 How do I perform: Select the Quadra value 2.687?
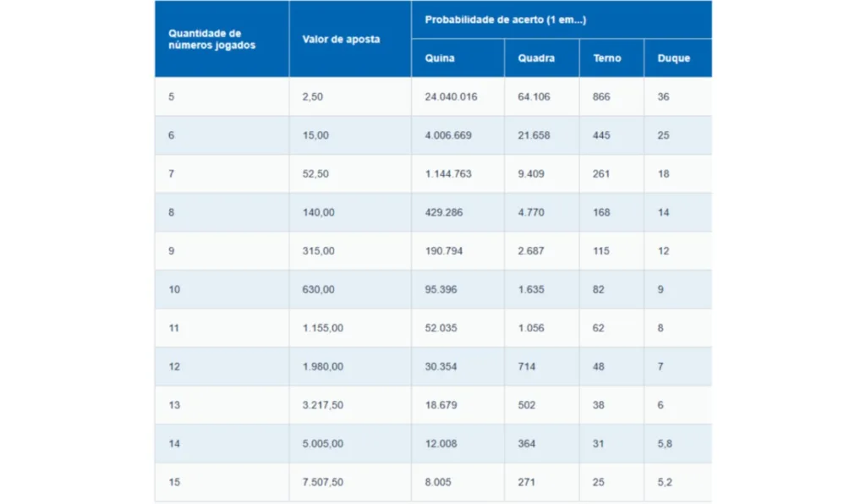[x=531, y=251]
